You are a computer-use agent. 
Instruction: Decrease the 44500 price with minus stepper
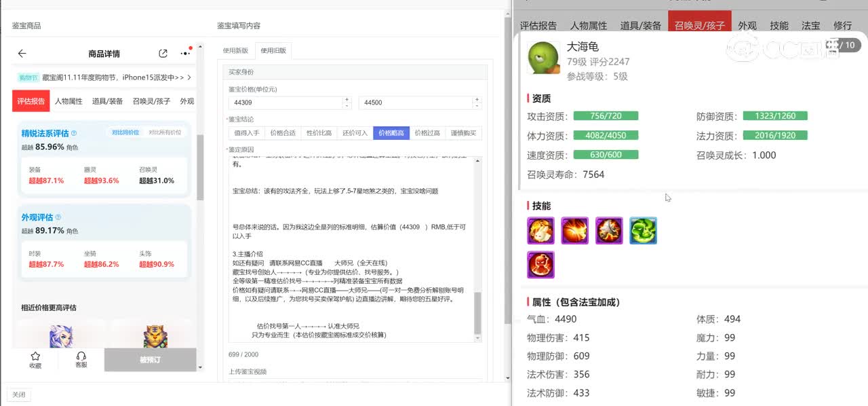477,106
